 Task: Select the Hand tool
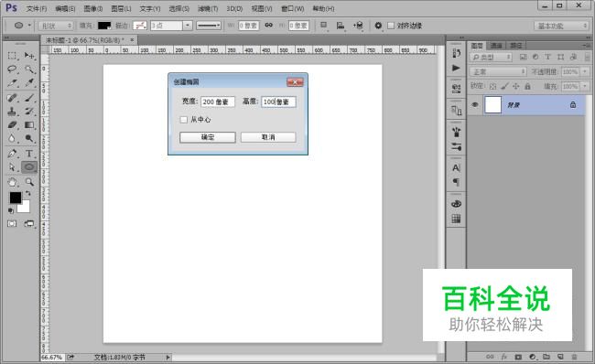(12, 182)
